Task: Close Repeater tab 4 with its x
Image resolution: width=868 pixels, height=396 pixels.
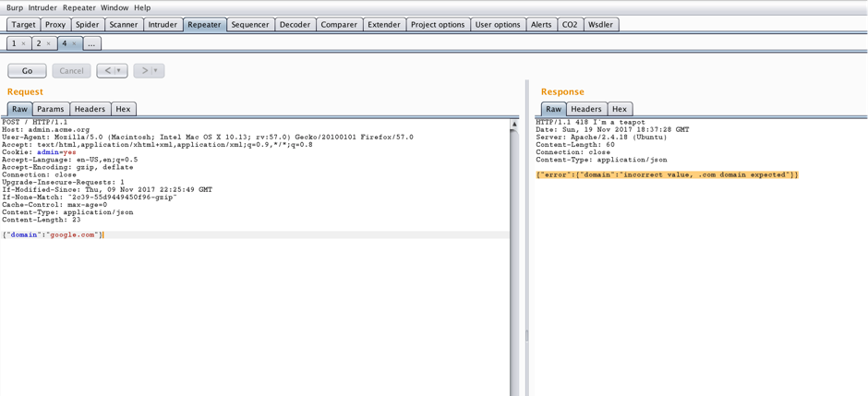Action: [74, 43]
